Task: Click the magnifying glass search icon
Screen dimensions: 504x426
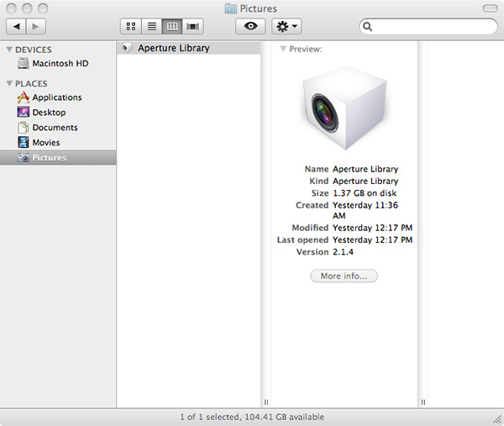Action: coord(367,26)
